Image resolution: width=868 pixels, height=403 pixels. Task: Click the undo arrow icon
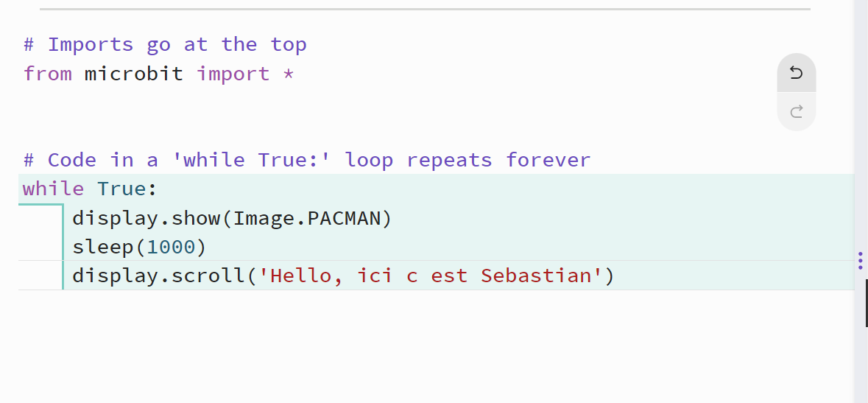point(796,73)
